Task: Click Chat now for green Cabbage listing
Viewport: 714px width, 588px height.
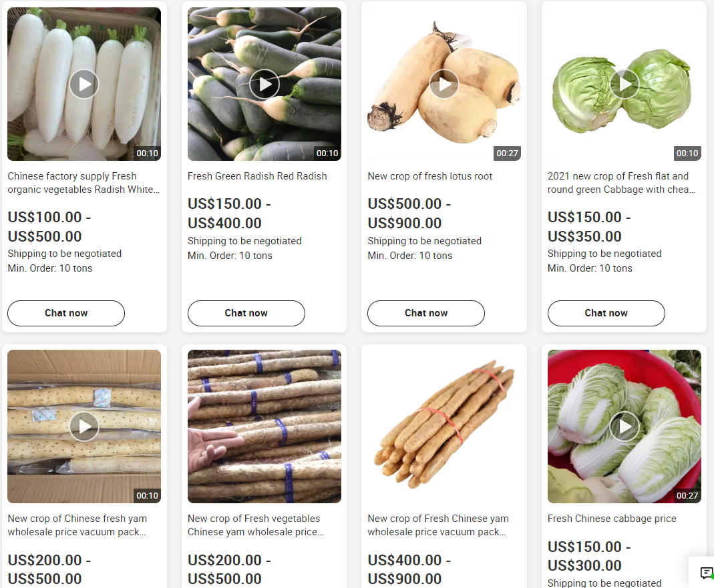Action: [x=606, y=313]
